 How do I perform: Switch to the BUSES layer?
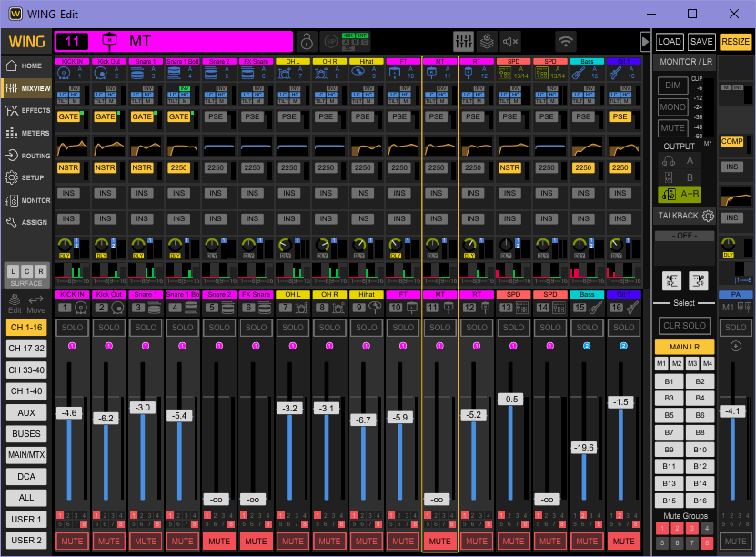pos(26,433)
